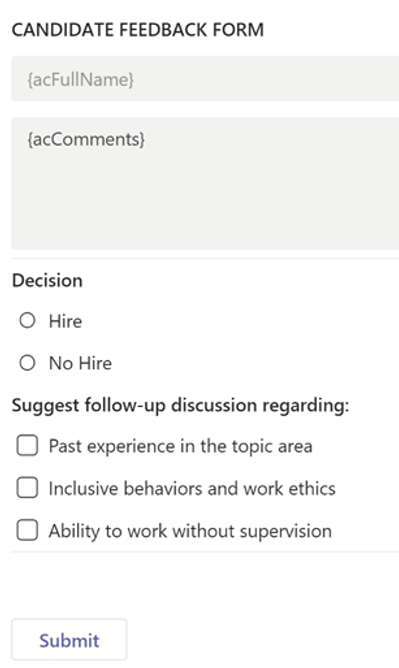The height and width of the screenshot is (668, 399).
Task: Click the CANDIDATE FEEDBACK FORM title
Action: (x=138, y=30)
